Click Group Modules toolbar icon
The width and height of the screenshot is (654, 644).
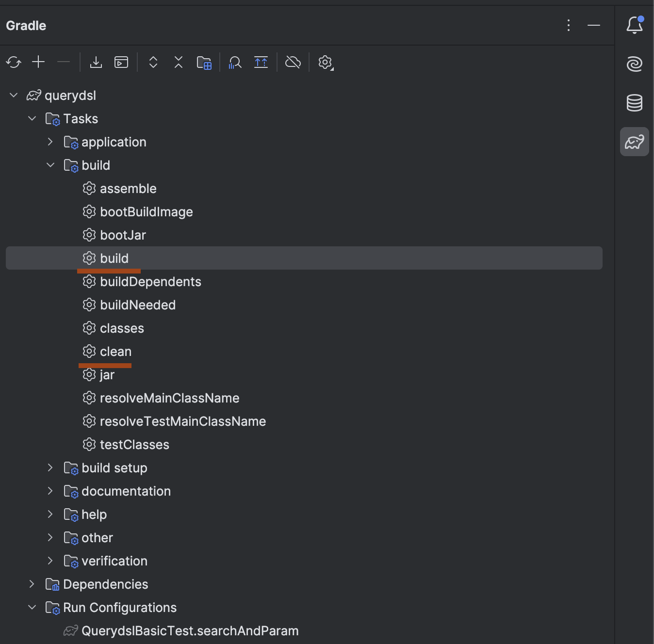point(261,62)
